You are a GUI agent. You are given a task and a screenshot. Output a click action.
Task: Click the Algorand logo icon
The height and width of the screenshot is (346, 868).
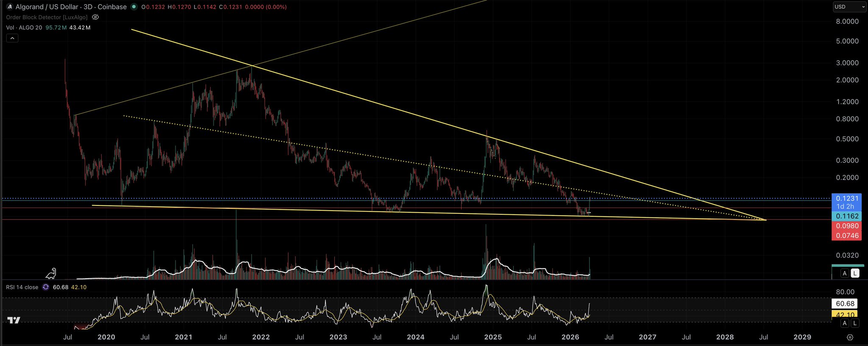[x=10, y=7]
